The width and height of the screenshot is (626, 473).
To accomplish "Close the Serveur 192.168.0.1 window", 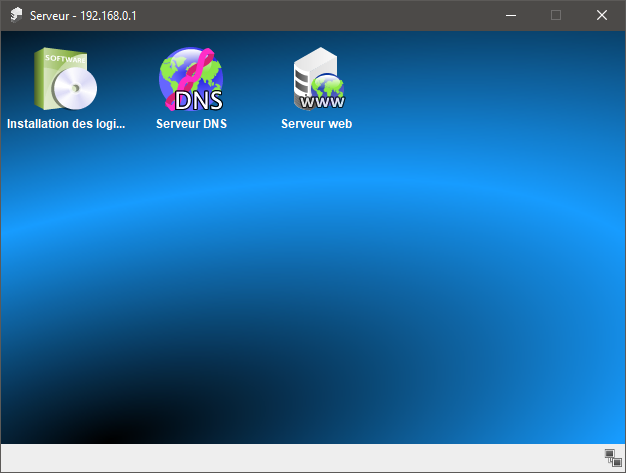I will (602, 15).
